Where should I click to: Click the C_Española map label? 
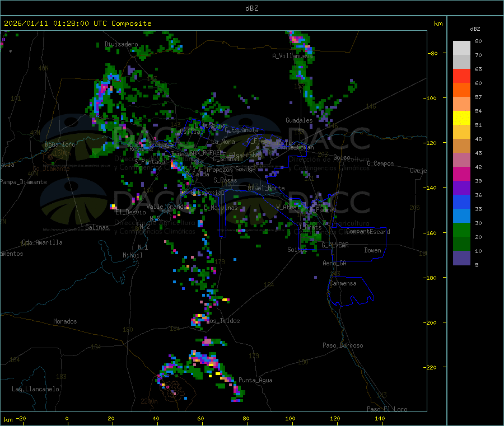click(x=242, y=130)
